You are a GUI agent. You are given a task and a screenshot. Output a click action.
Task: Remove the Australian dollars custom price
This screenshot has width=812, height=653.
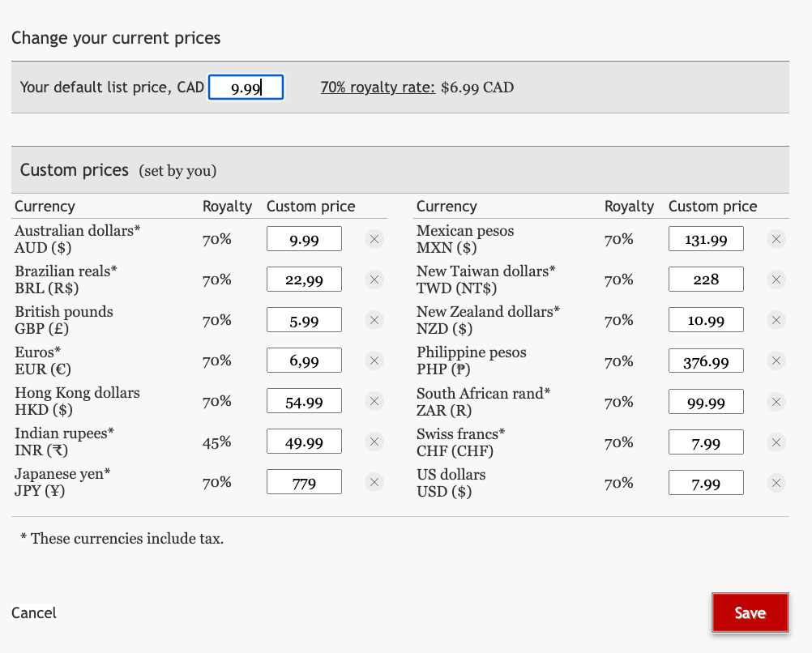tap(374, 239)
